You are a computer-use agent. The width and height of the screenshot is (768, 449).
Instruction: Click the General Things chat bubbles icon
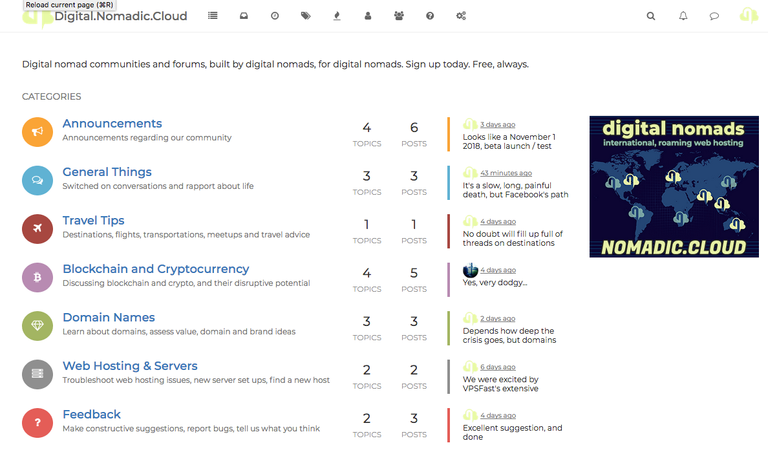(37, 180)
